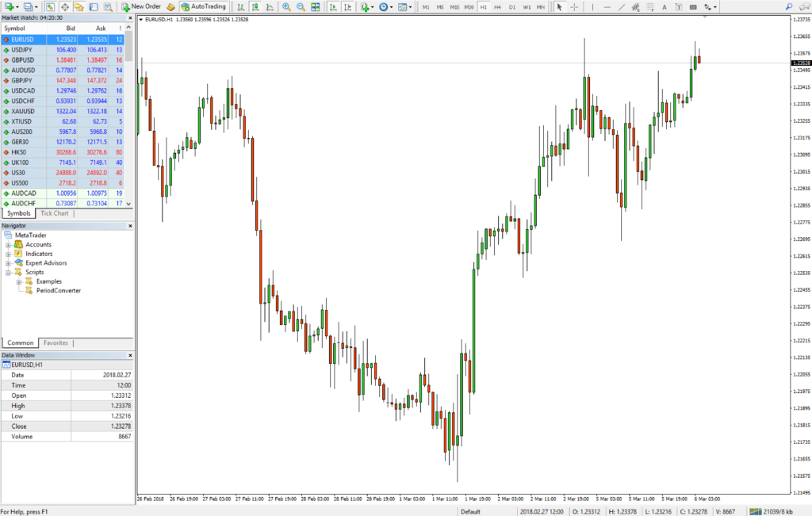The width and height of the screenshot is (812, 516).
Task: Open the Profiles dropdown arrow
Action: [36, 7]
